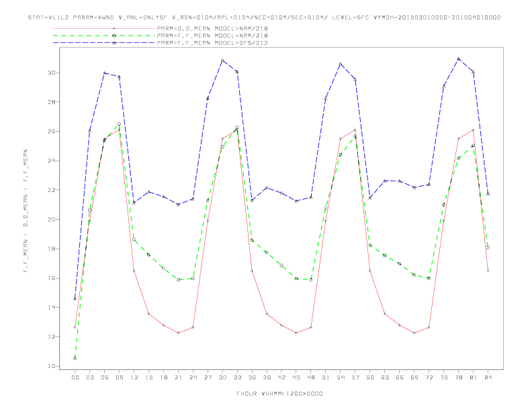Click y-axis tick label 26
The image size is (532, 411).
pos(52,131)
